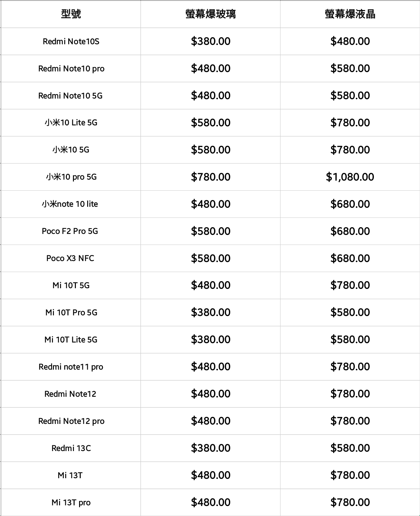This screenshot has height=516, width=420.
Task: Click the 螢幕爆液晶 column header
Action: coord(350,14)
